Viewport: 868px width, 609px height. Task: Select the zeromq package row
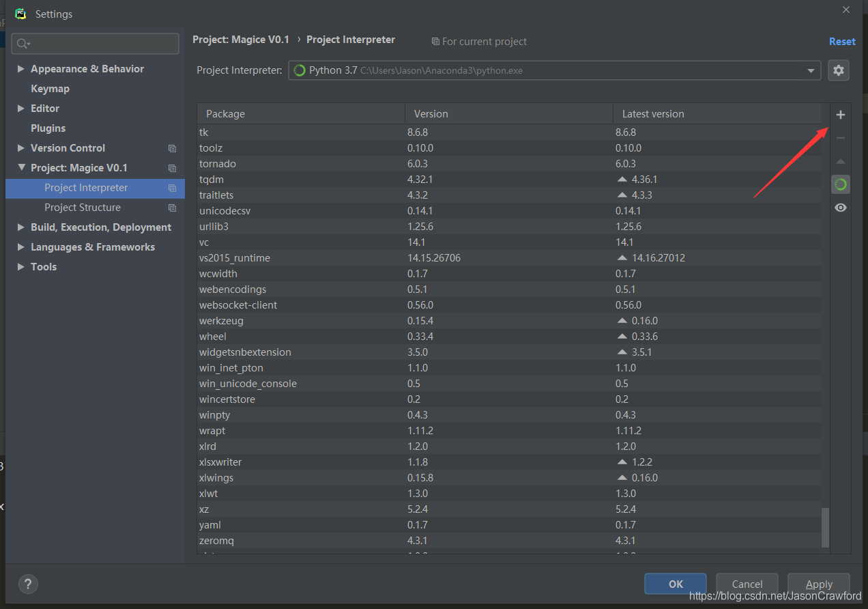(509, 541)
